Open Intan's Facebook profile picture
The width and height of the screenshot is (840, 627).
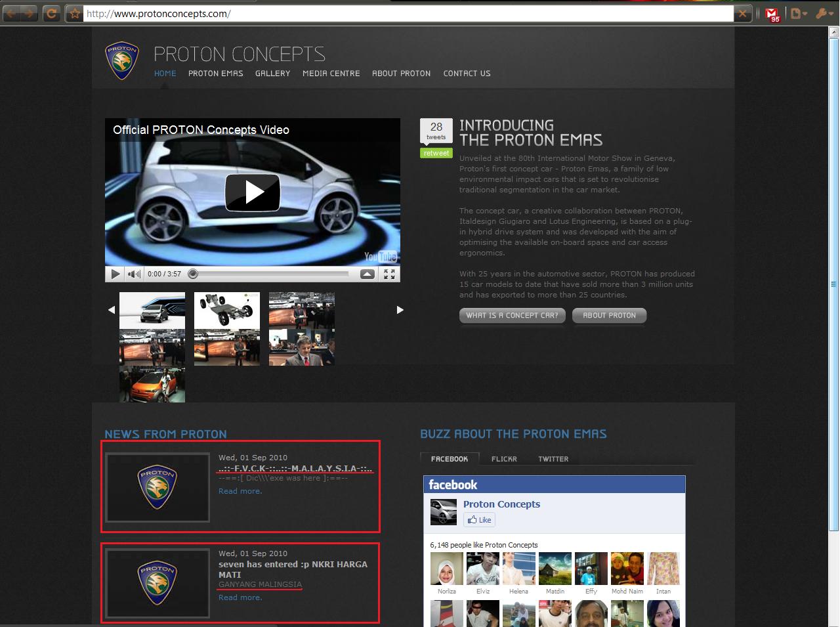pos(663,569)
